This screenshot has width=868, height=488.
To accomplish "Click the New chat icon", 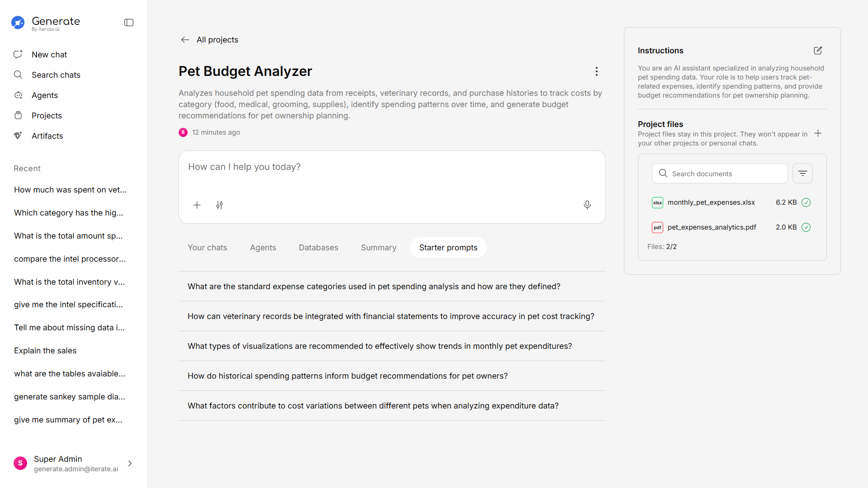I will 18,54.
